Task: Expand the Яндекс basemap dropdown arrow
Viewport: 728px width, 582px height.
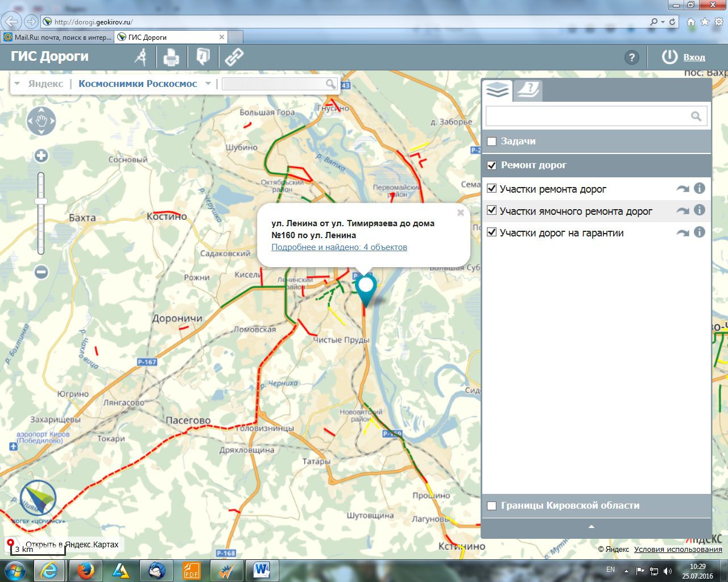Action: [17, 84]
